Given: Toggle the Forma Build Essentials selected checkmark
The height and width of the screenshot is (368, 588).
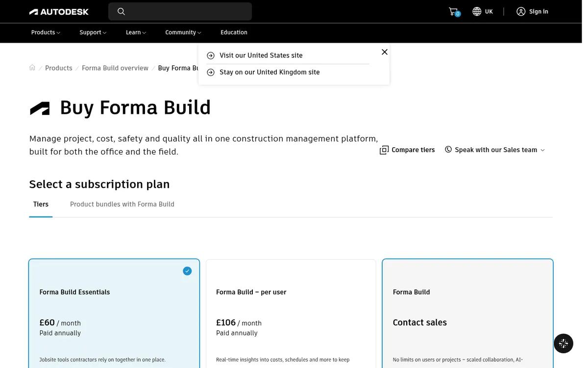Looking at the screenshot, I should pyautogui.click(x=187, y=271).
